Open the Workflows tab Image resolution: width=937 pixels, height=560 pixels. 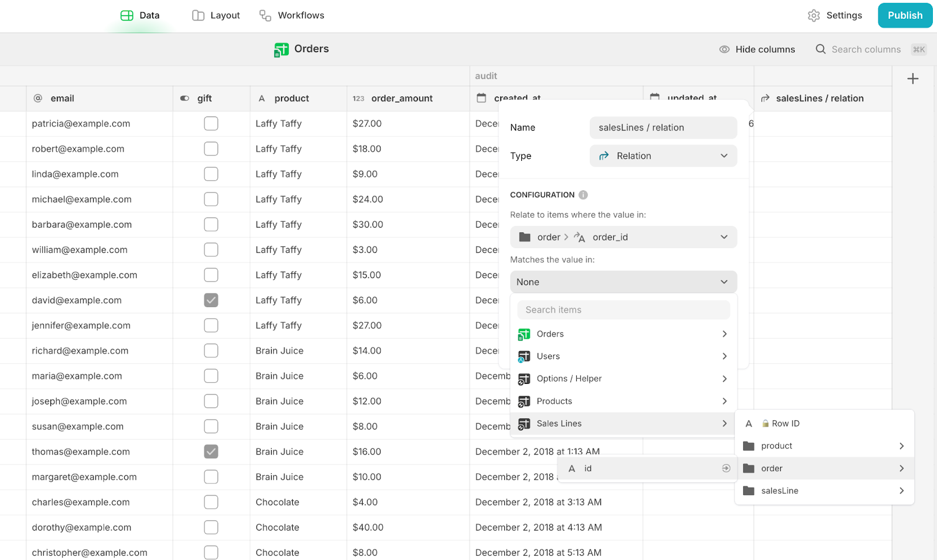[x=292, y=15]
